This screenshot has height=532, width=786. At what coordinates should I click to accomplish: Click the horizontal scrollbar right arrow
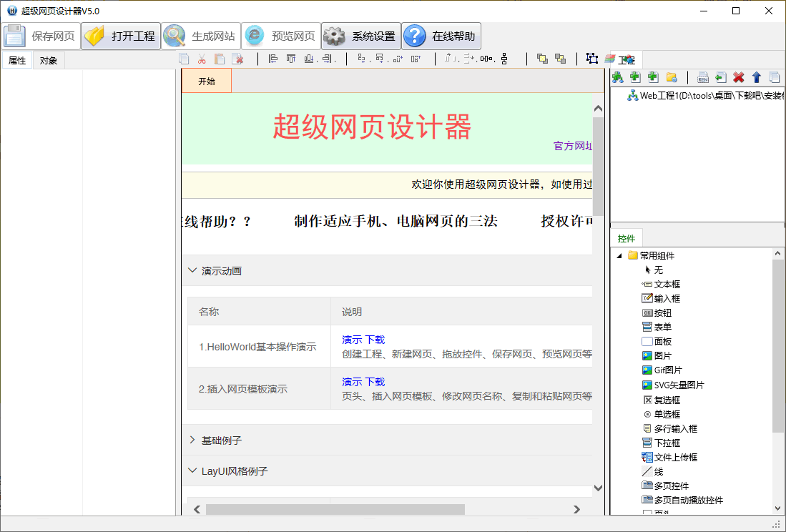577,509
